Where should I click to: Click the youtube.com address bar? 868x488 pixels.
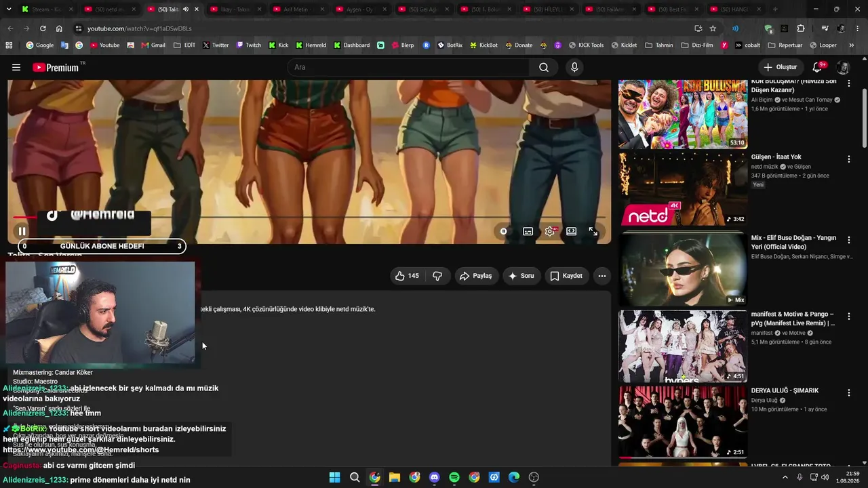click(380, 28)
